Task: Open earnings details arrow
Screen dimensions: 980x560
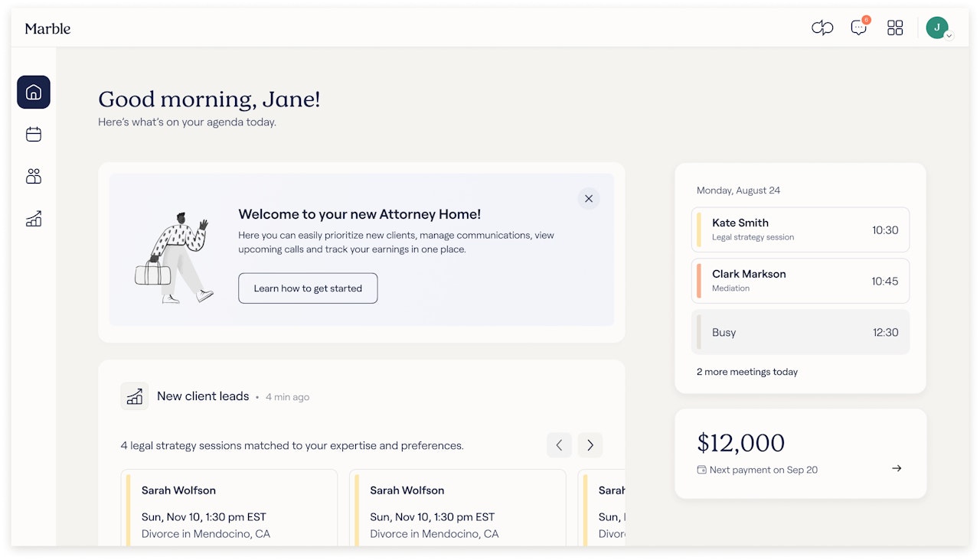Action: (897, 468)
